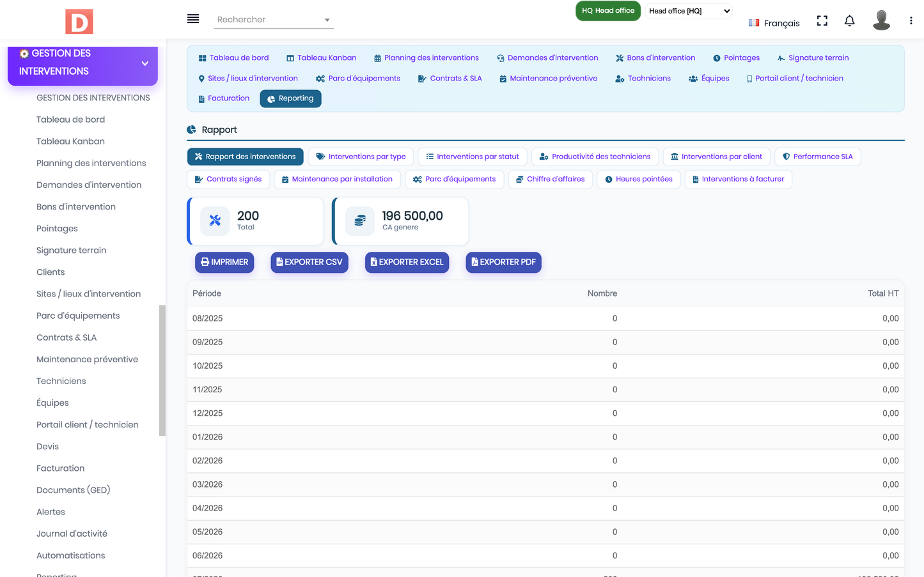924x577 pixels.
Task: Open Tableau Kanban in top navigation
Action: click(x=321, y=58)
